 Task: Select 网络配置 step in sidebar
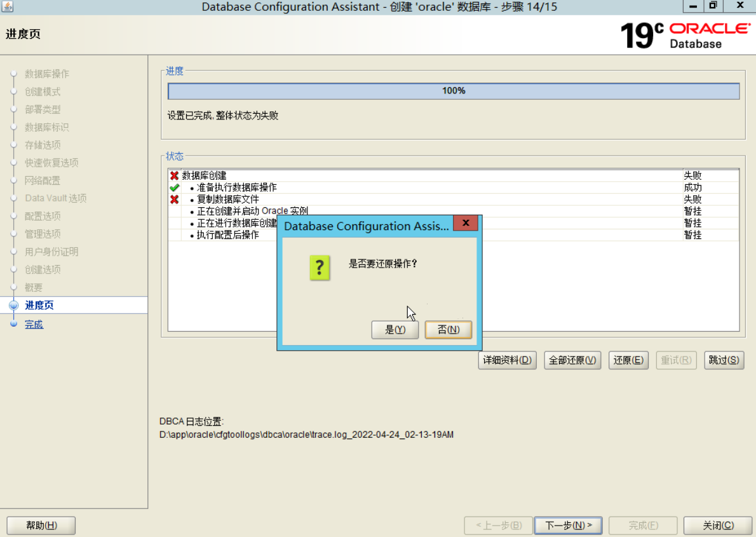click(43, 181)
